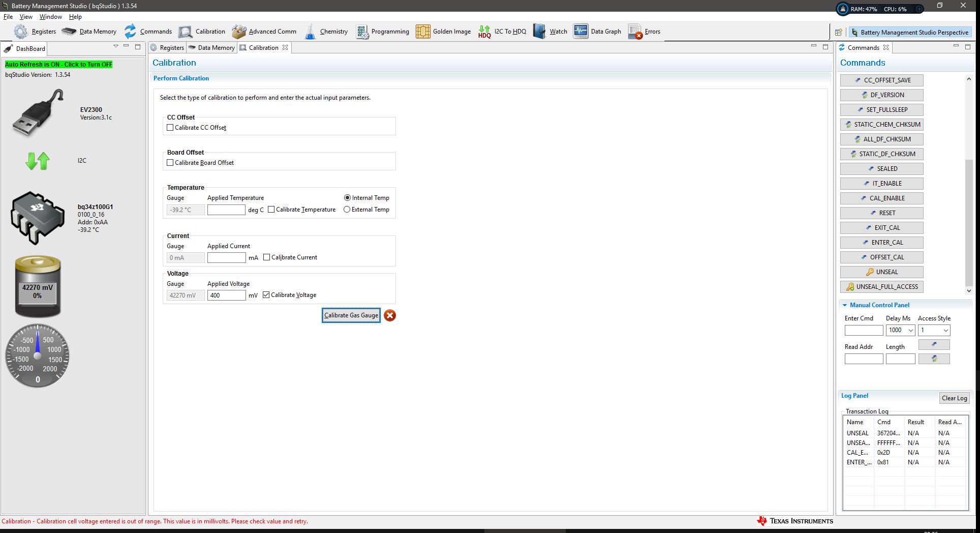
Task: Click the I2C green arrows icon
Action: pyautogui.click(x=37, y=161)
